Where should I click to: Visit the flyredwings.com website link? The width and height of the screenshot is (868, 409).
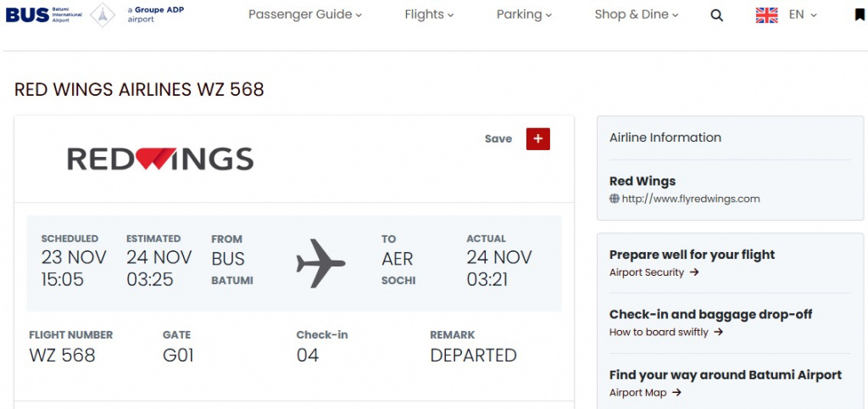point(691,199)
